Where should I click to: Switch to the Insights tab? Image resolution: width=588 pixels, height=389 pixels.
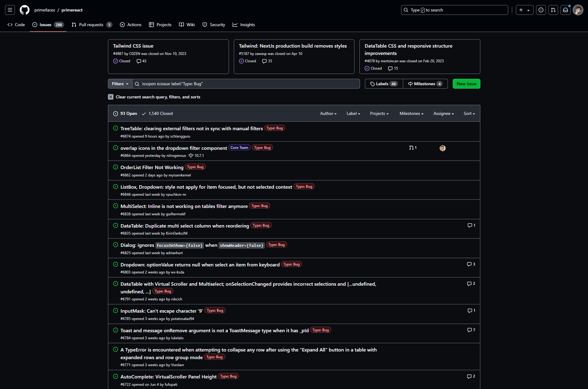click(x=244, y=25)
